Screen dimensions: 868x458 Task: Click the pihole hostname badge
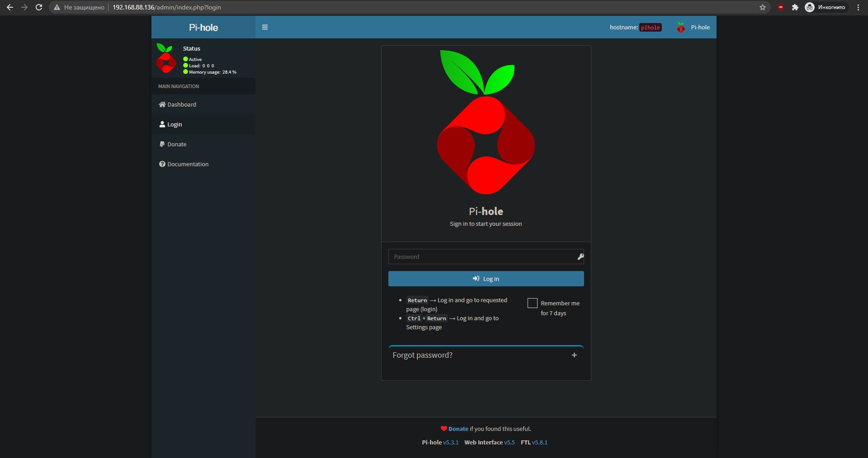(650, 28)
